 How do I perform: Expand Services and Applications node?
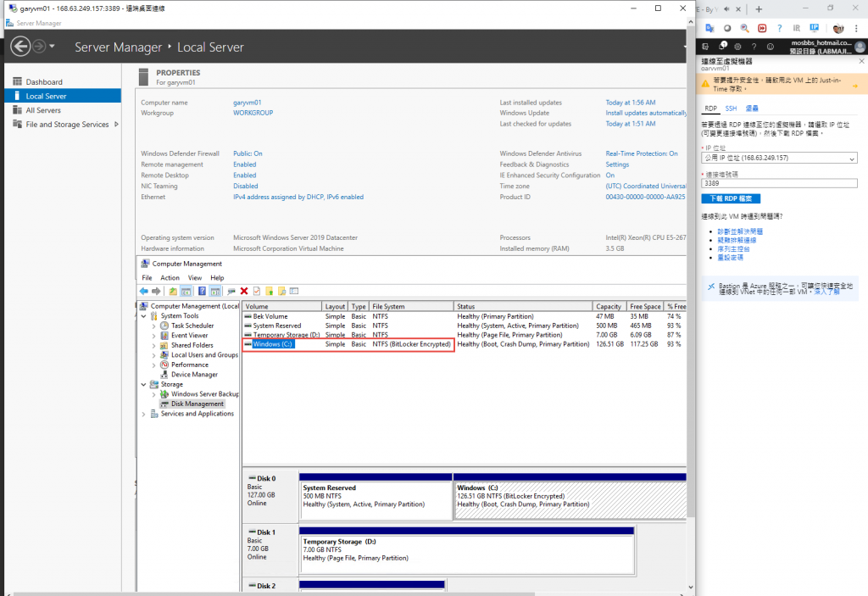(144, 414)
